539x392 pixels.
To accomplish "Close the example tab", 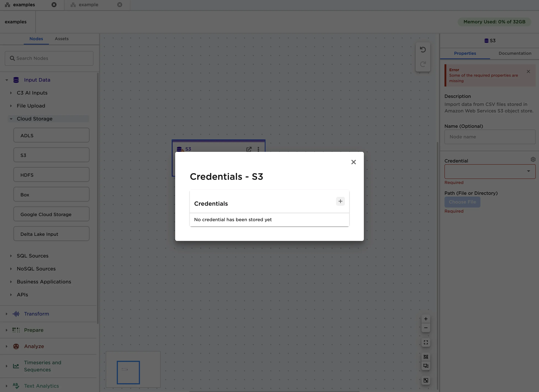I will click(x=120, y=5).
